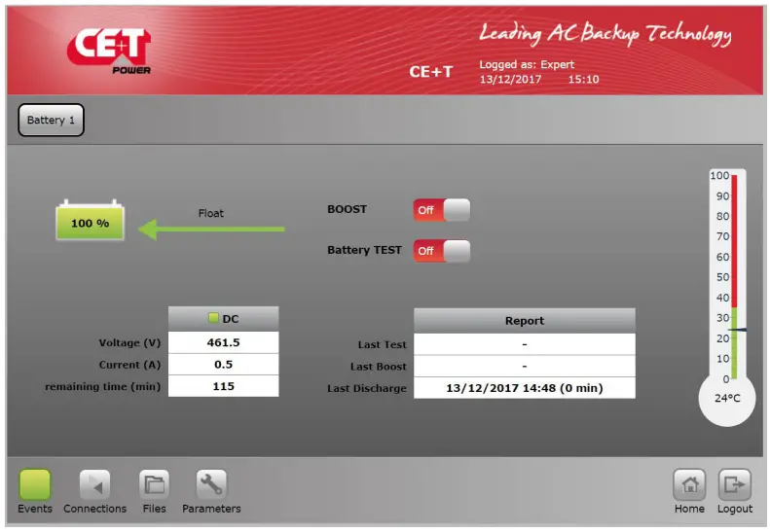Open the Files folder icon
770x532 pixels.
[154, 484]
